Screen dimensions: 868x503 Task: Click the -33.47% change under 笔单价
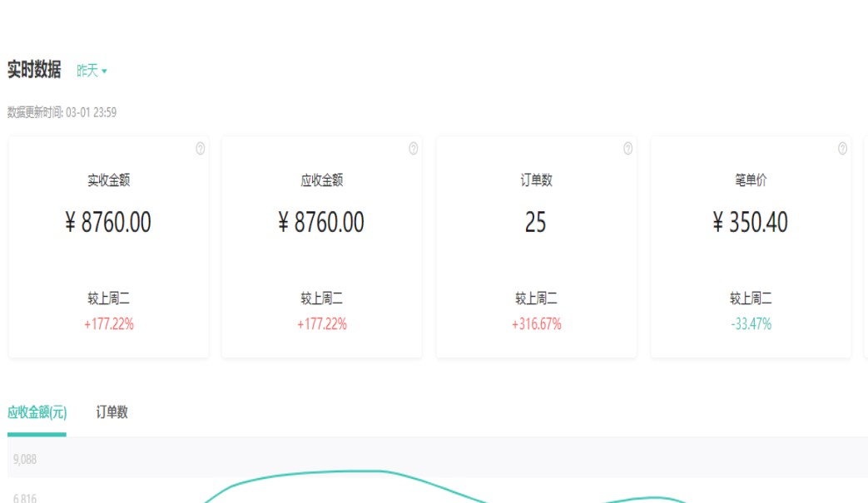(751, 324)
